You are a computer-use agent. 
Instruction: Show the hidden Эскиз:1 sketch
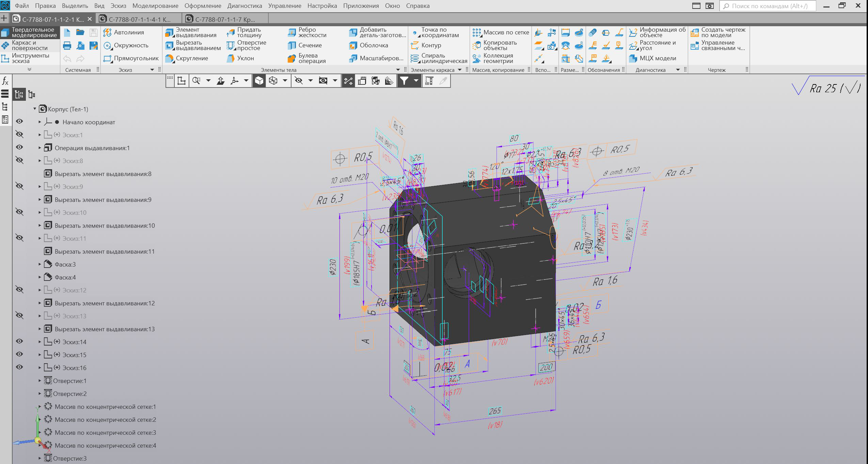pyautogui.click(x=20, y=135)
